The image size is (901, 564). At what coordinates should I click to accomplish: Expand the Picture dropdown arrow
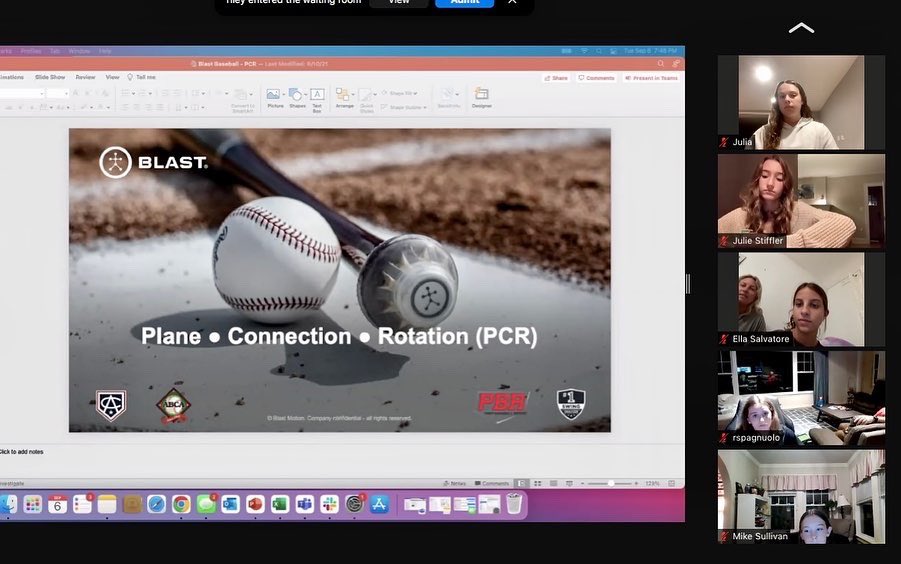pos(284,94)
